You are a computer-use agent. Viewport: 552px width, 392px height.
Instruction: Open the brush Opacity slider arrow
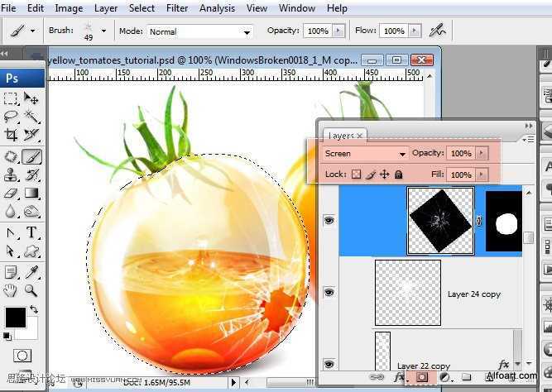point(338,31)
